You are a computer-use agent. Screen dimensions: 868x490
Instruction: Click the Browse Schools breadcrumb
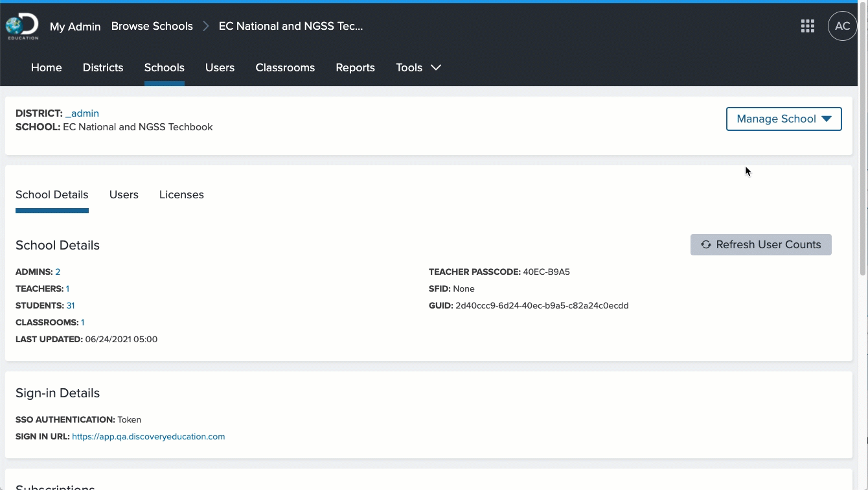coord(152,26)
